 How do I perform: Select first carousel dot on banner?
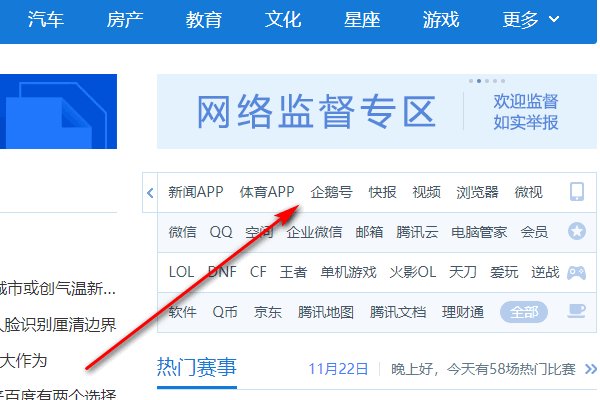471,81
